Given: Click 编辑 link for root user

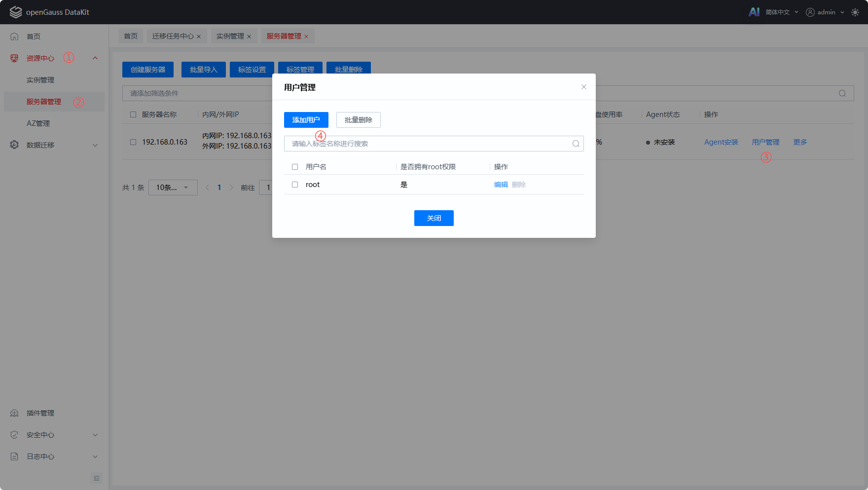Looking at the screenshot, I should point(501,185).
